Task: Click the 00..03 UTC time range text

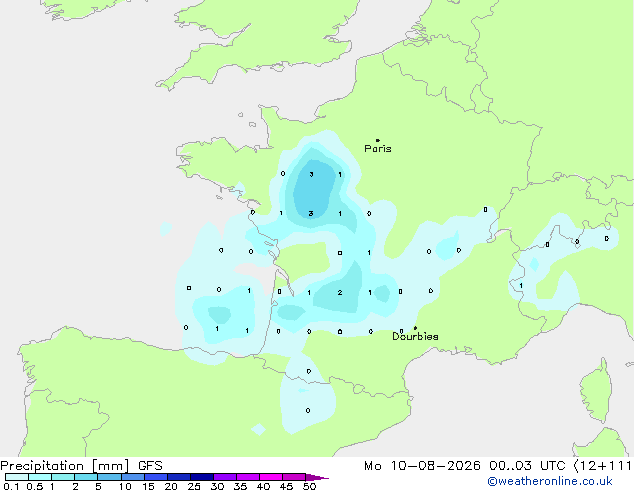Action: [x=527, y=466]
